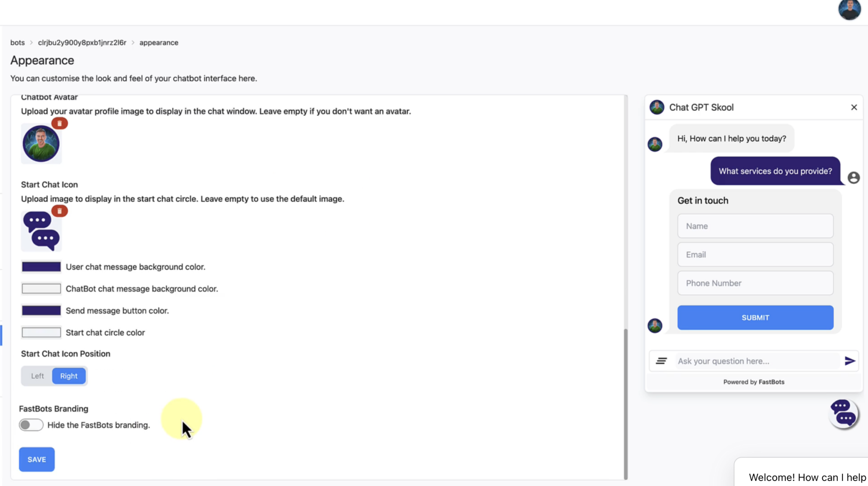This screenshot has height=486, width=868.
Task: Click the menu icon in the chat input bar
Action: click(x=662, y=361)
